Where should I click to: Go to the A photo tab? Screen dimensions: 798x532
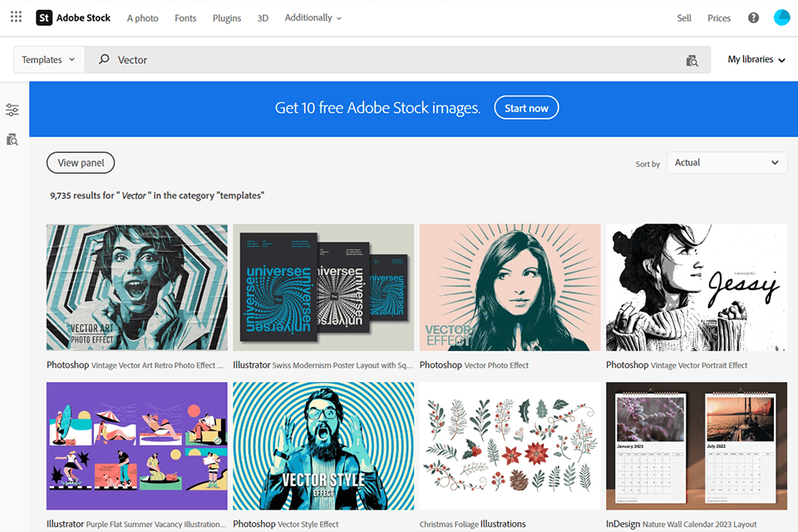(x=142, y=17)
